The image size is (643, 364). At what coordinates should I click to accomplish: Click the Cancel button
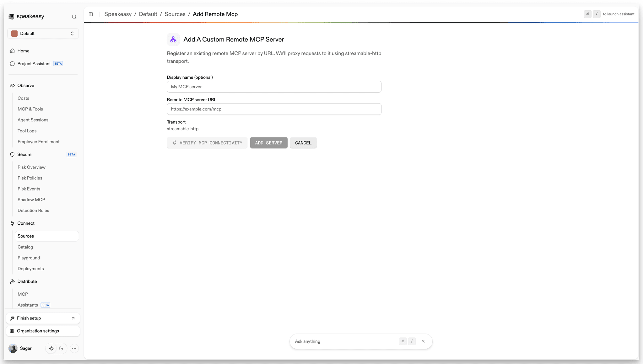[x=303, y=143]
